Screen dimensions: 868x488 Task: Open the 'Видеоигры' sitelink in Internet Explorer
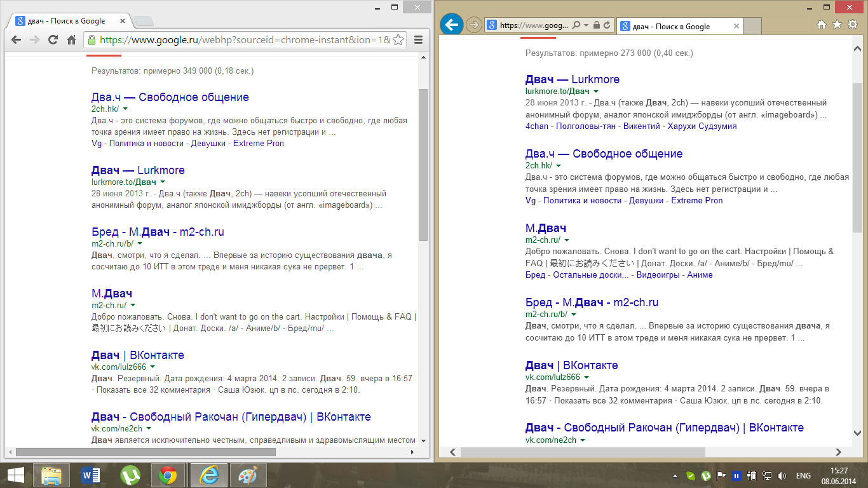coord(658,275)
